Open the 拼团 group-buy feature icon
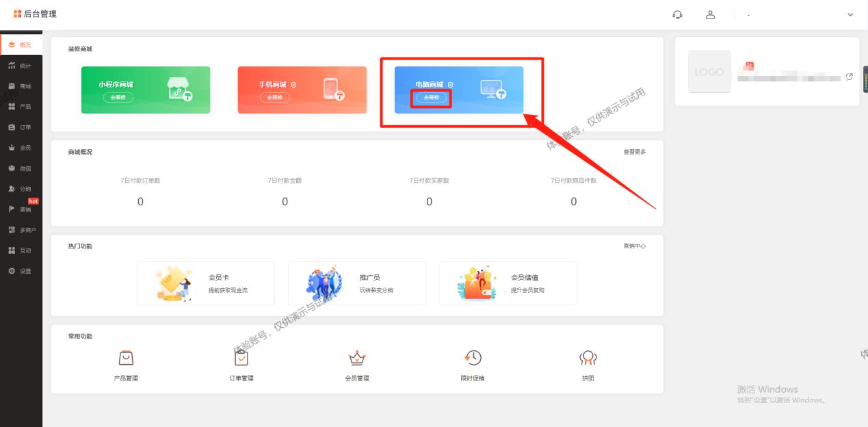This screenshot has height=427, width=868. click(588, 357)
